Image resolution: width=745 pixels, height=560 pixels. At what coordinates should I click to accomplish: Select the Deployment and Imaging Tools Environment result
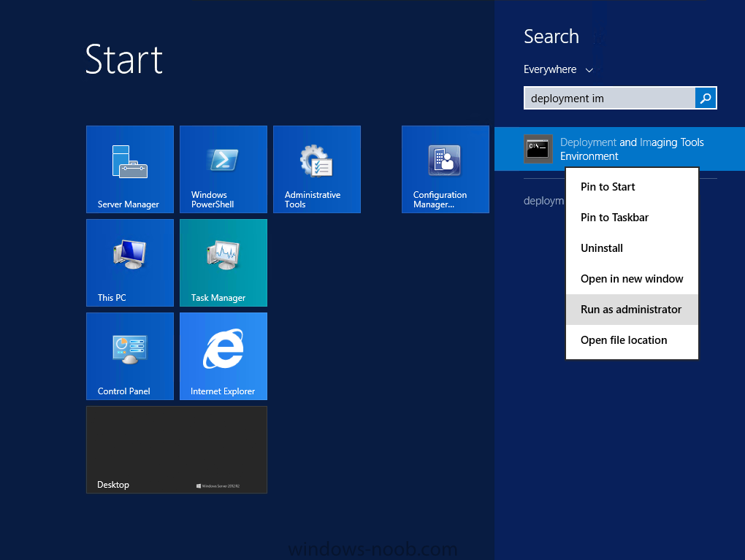tap(619, 149)
